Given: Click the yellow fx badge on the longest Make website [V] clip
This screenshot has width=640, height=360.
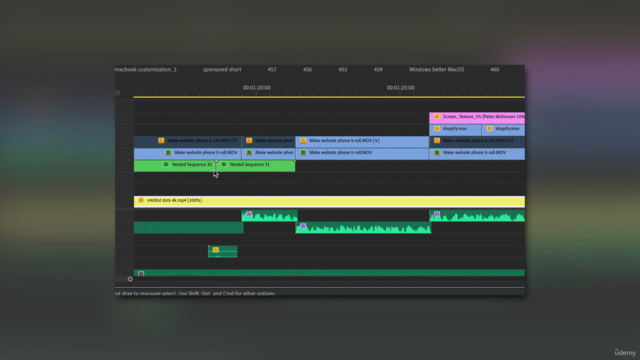Looking at the screenshot, I should [303, 140].
